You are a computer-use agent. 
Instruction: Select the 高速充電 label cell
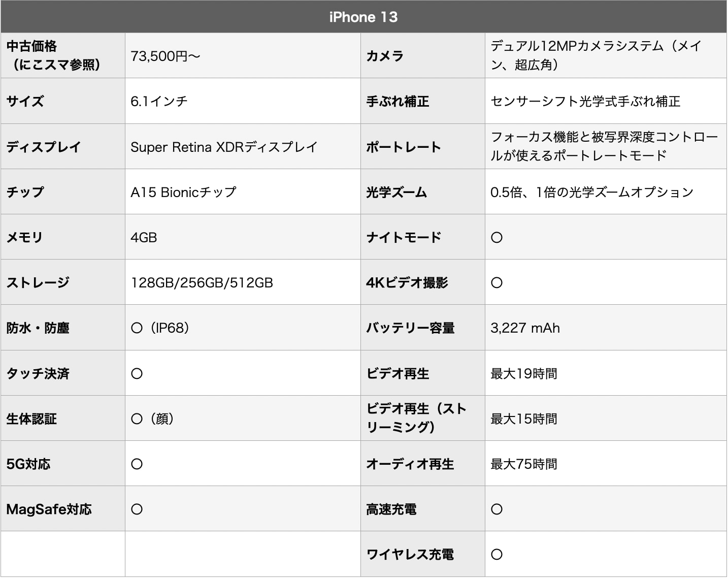coord(423,509)
